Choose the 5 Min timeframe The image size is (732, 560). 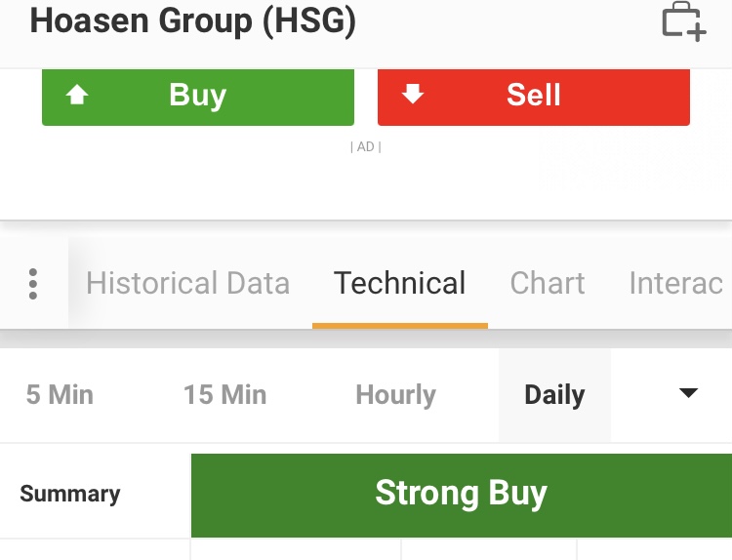click(60, 394)
